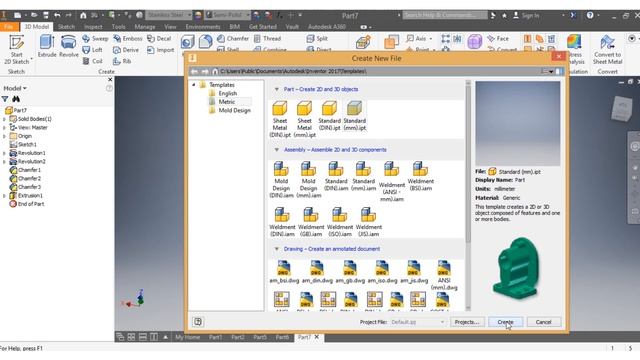Open the Manage ribbon tab
Viewport: 640px width, 360px height.
(144, 27)
